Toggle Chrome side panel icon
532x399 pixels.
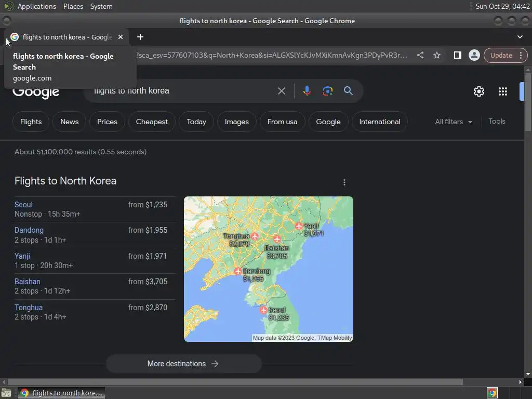pos(457,55)
